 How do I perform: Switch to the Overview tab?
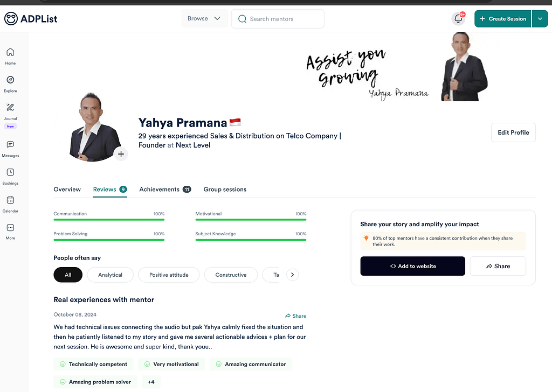67,189
